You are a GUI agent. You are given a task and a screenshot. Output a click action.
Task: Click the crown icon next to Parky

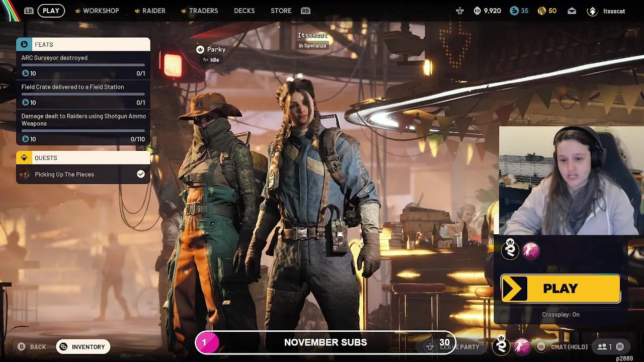pos(200,49)
